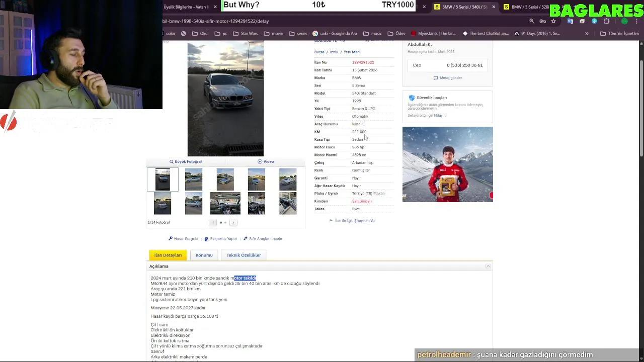This screenshot has width=644, height=362.
Task: Click the Yeni Mah. breadcrumb
Action: [352, 52]
